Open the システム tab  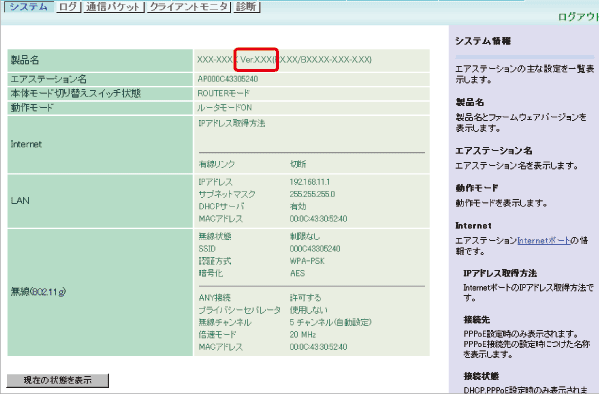pos(29,6)
